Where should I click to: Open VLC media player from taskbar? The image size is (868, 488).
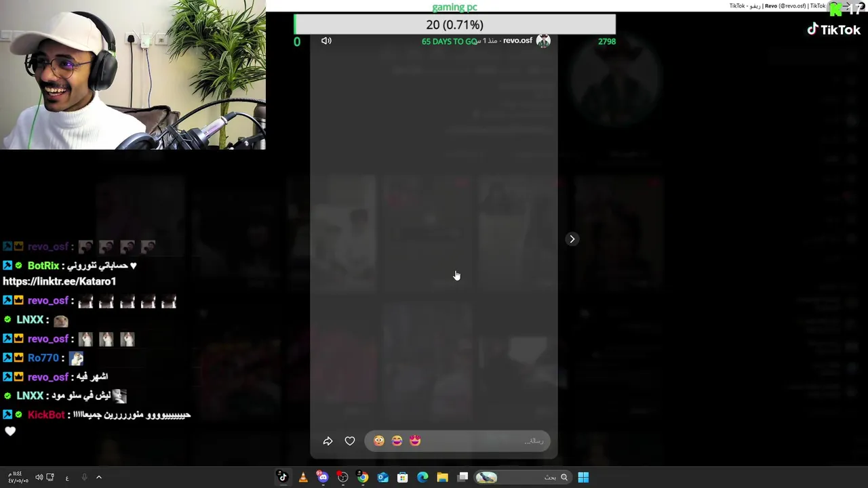click(x=303, y=477)
